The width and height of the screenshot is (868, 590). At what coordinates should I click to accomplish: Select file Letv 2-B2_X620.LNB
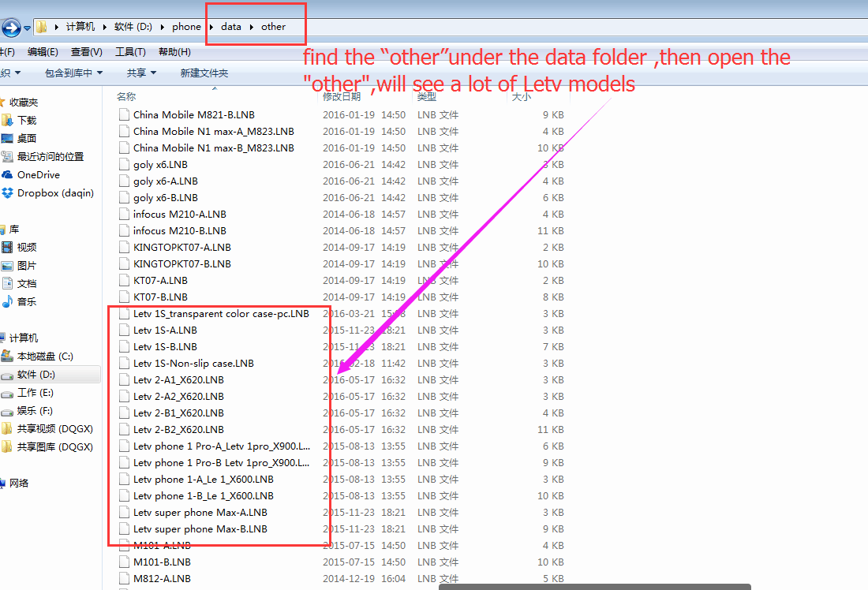[x=179, y=430]
